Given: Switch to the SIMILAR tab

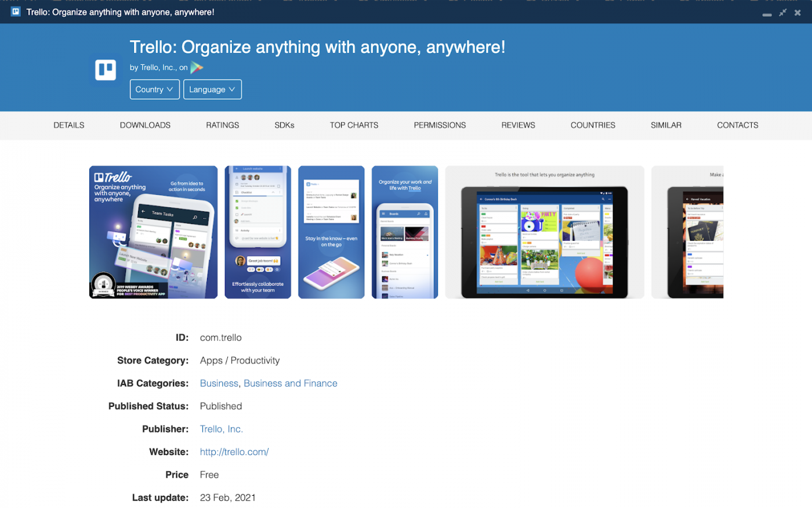Looking at the screenshot, I should (x=666, y=125).
